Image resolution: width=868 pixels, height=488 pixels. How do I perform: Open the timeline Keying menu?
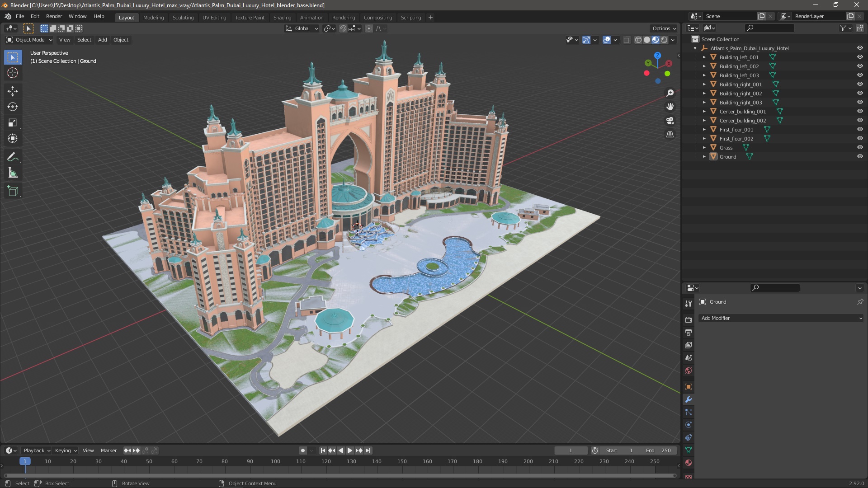(x=66, y=451)
